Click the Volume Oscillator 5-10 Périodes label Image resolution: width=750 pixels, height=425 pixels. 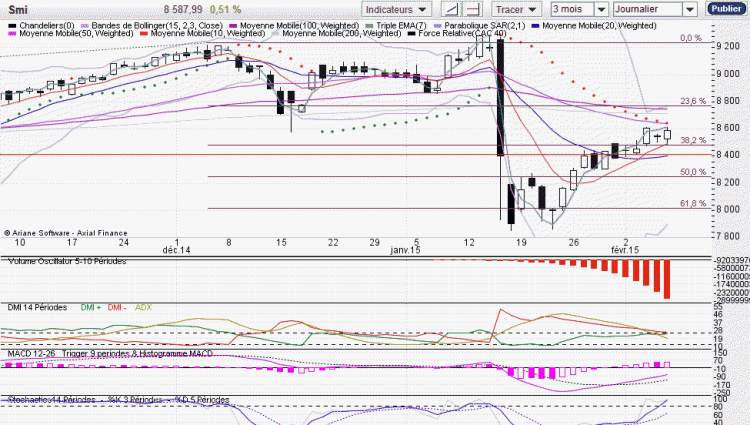pyautogui.click(x=67, y=262)
